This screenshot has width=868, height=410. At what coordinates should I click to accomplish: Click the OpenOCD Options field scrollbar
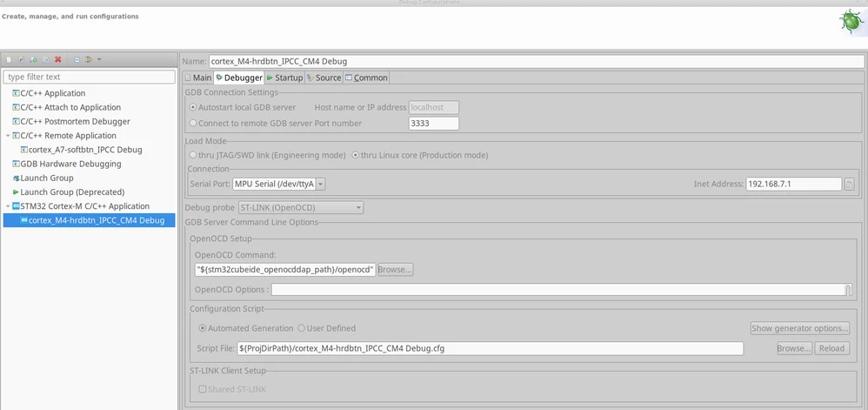[x=849, y=290]
